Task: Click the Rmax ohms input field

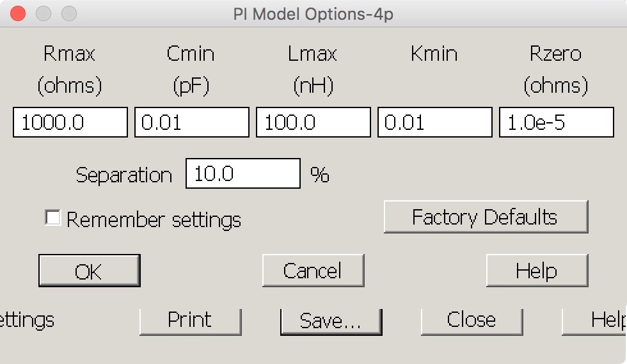Action: [70, 122]
